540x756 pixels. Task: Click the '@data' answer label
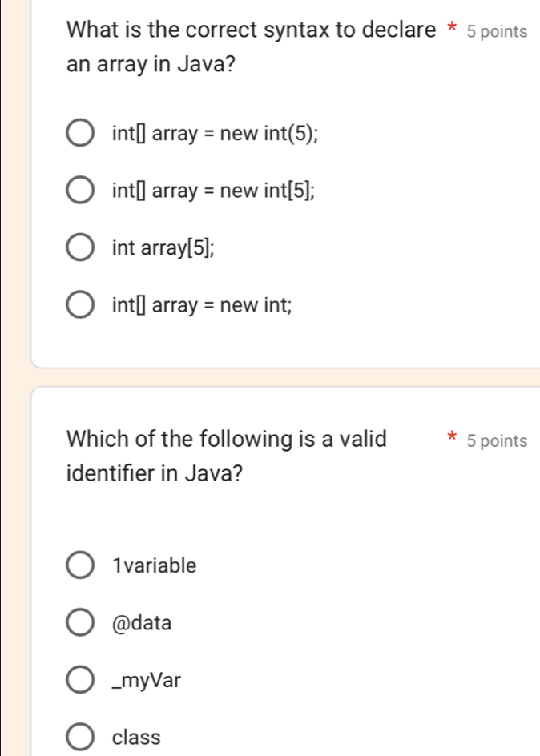[143, 622]
